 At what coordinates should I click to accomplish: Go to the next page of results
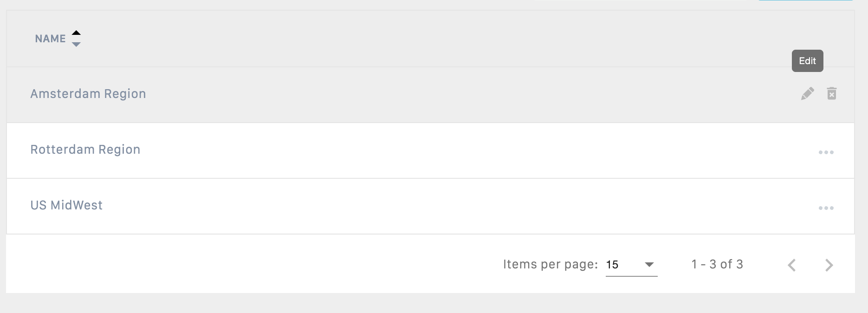pyautogui.click(x=829, y=265)
